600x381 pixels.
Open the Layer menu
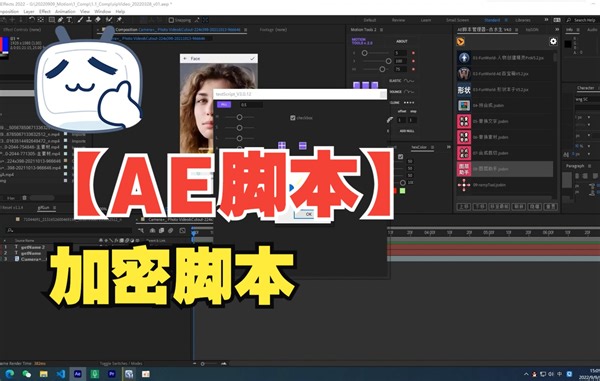click(x=29, y=11)
